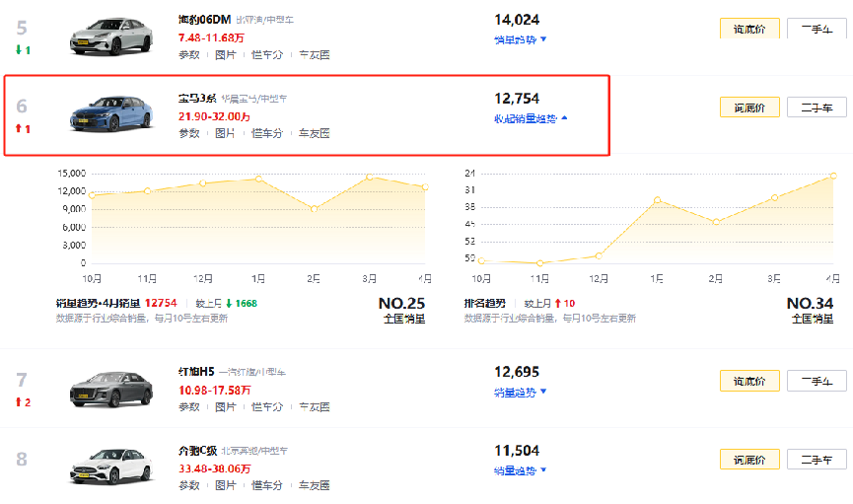
Task: Open 懂车分 link under 奔驰C级
Action: 267,485
